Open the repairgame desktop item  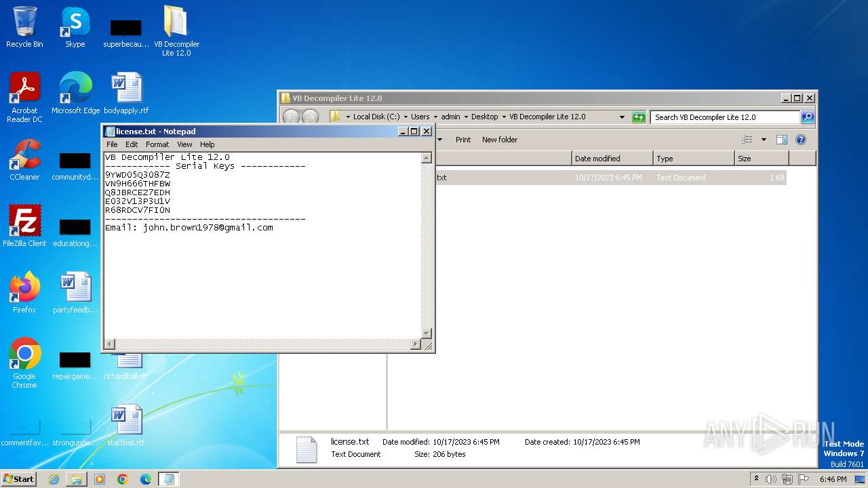click(75, 365)
